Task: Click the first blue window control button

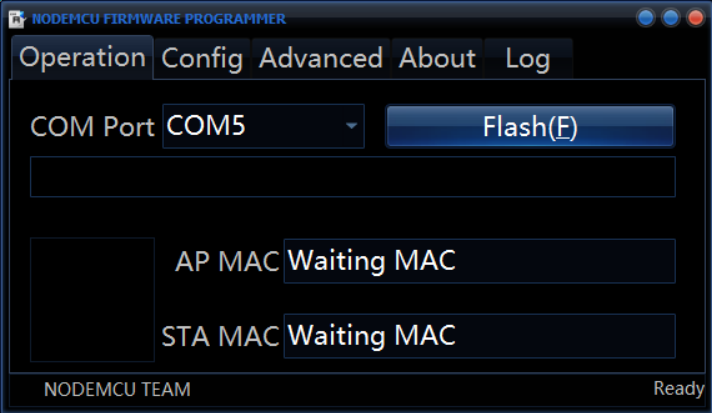Action: point(646,18)
